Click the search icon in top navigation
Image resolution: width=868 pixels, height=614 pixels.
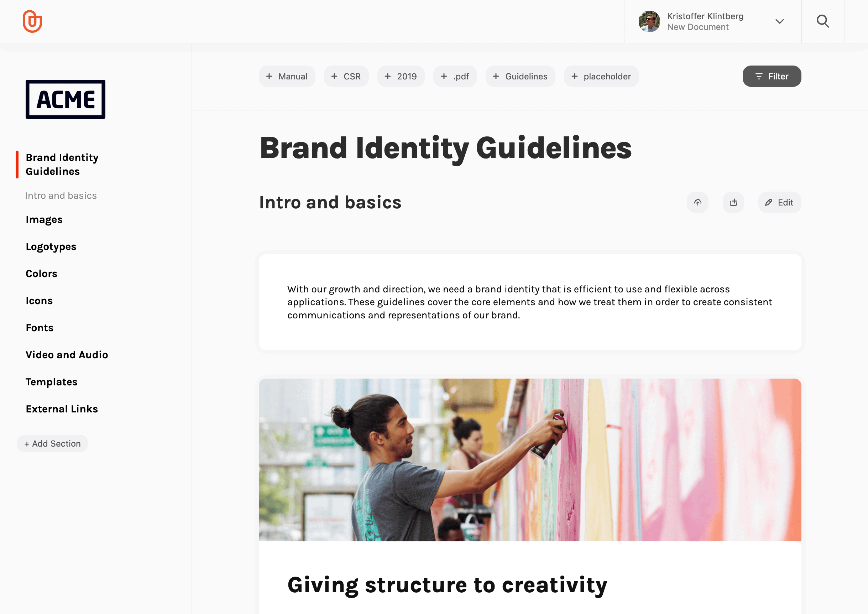point(823,21)
